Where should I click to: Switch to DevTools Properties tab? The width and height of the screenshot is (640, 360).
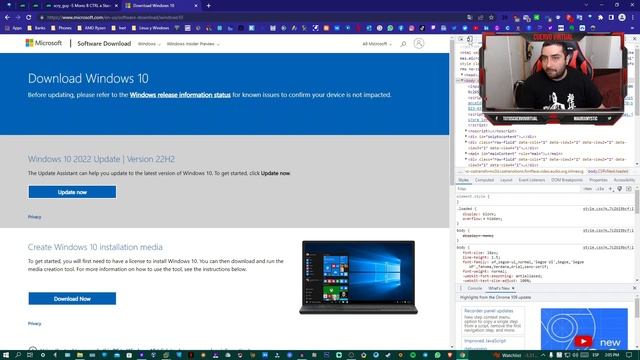598,180
